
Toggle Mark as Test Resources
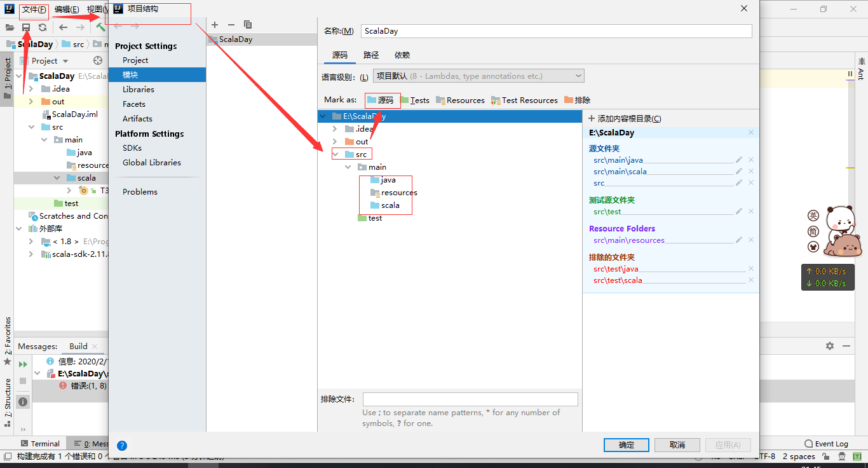click(x=524, y=100)
